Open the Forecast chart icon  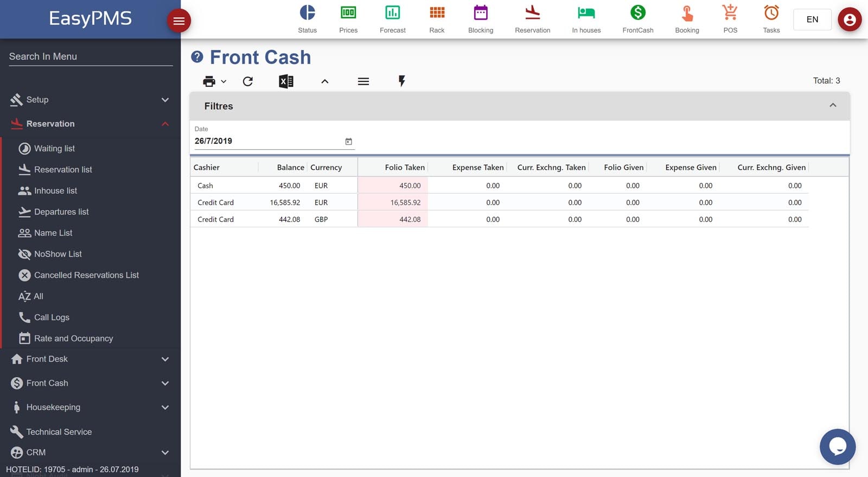[x=393, y=12]
